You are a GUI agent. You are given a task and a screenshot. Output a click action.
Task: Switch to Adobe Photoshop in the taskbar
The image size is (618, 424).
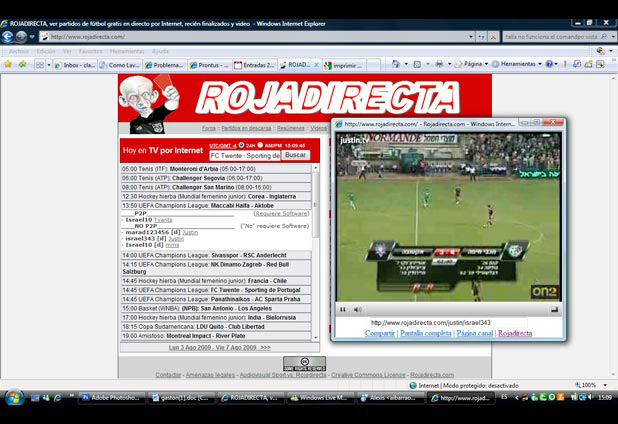[112, 398]
